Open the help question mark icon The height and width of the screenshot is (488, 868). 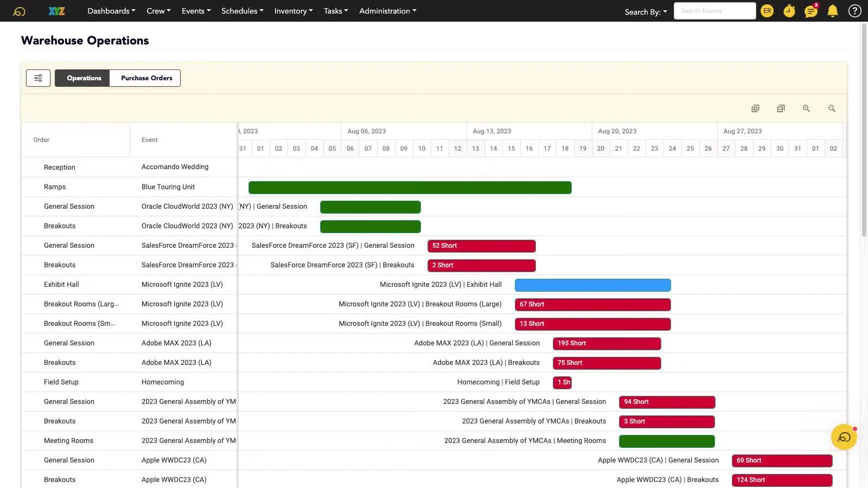(x=855, y=11)
